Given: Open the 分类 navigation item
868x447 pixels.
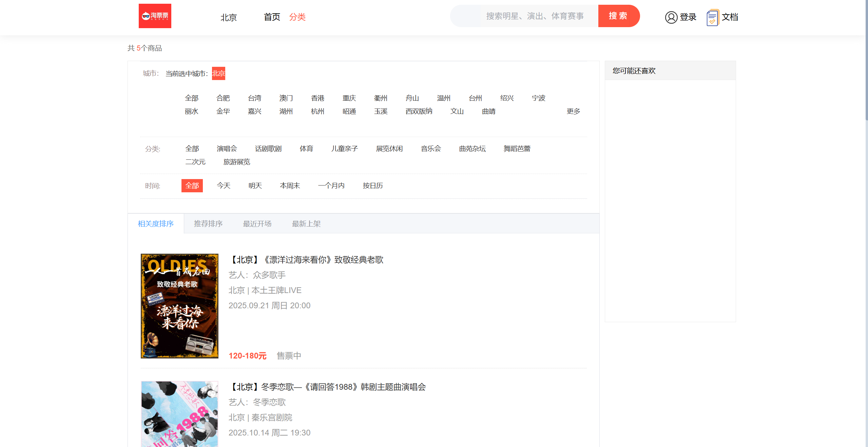Looking at the screenshot, I should (297, 17).
